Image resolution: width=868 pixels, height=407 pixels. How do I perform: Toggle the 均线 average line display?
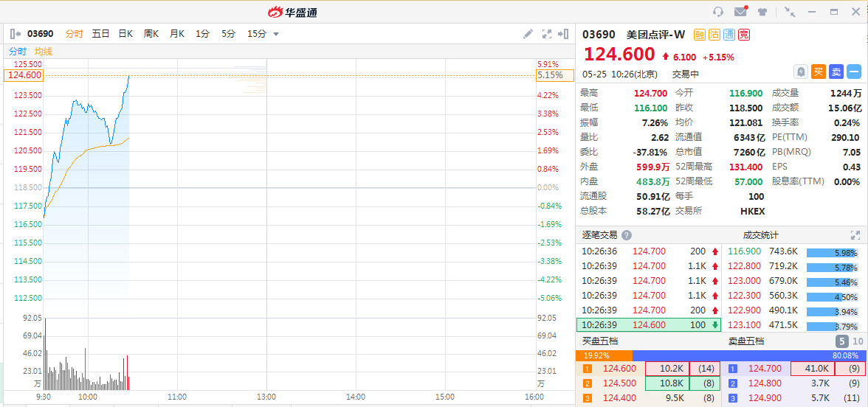click(44, 52)
